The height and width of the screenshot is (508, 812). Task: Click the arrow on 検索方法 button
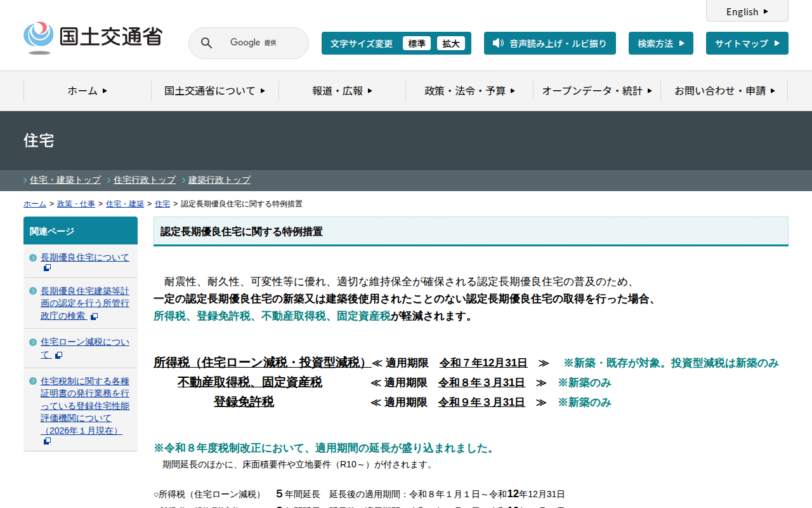(x=682, y=43)
